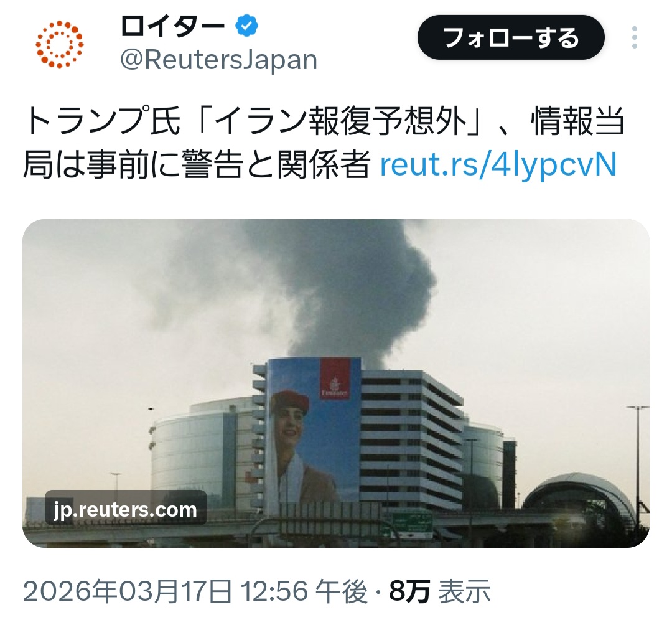Tap the フォローする follow button

511,37
